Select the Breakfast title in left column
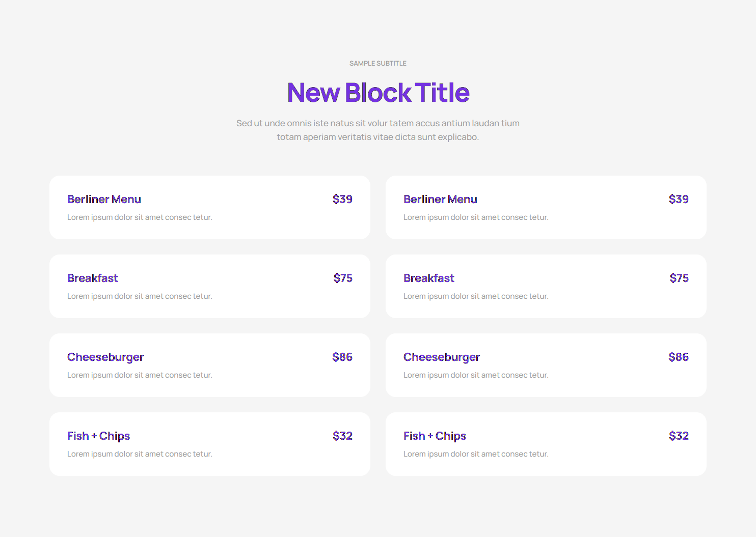Viewport: 756px width, 537px height. 92,278
